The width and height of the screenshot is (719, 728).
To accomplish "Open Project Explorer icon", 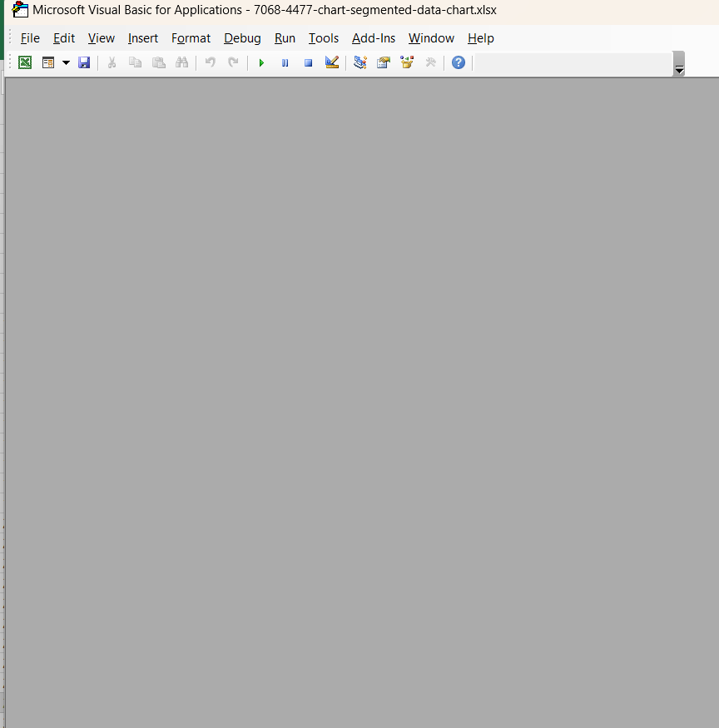I will pos(360,62).
